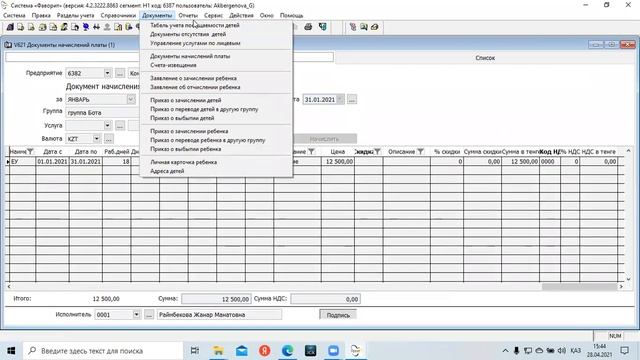Screen dimensions: 640x360
Task: Switch to the Список tab
Action: pyautogui.click(x=485, y=58)
